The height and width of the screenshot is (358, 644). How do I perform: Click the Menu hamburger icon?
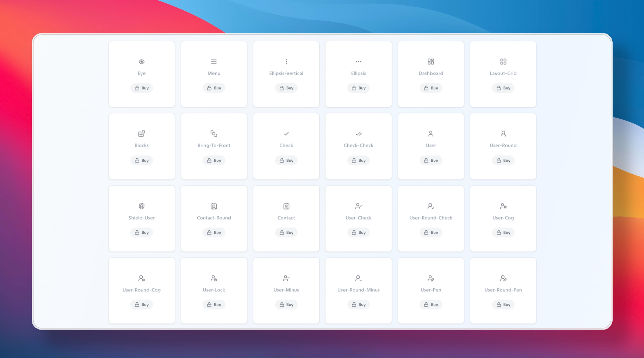214,62
